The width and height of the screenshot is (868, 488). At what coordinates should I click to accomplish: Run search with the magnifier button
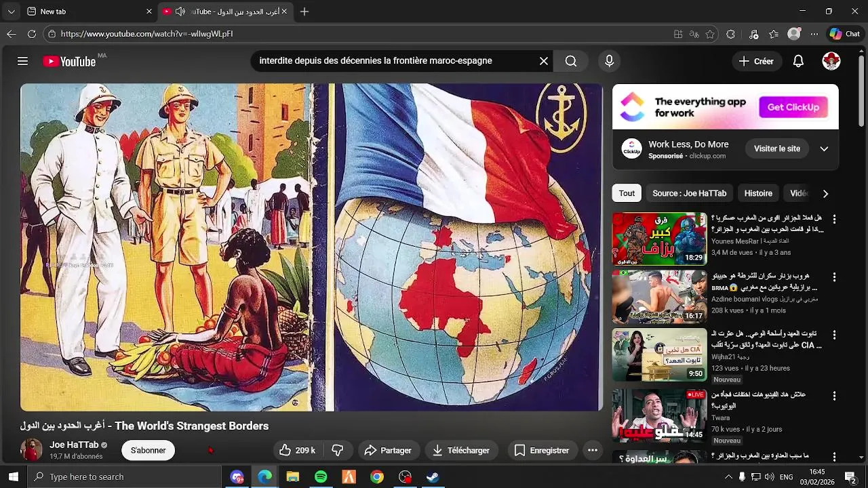coord(571,61)
